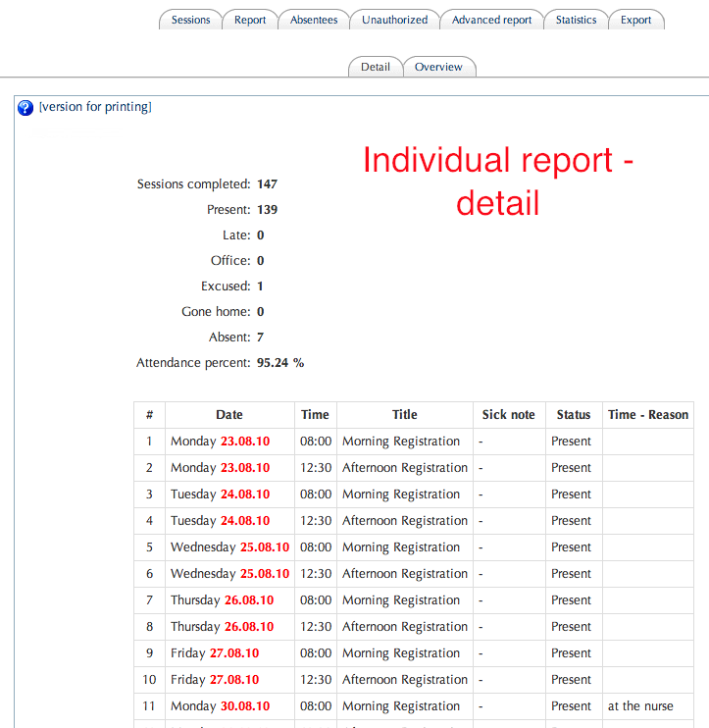Image resolution: width=709 pixels, height=728 pixels.
Task: Click the date 23.08.10 in row 1
Action: [x=245, y=442]
